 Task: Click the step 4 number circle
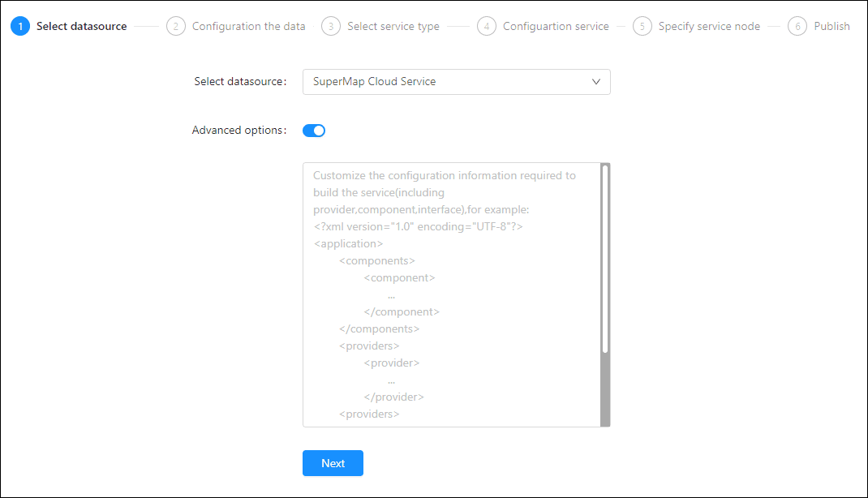(486, 26)
